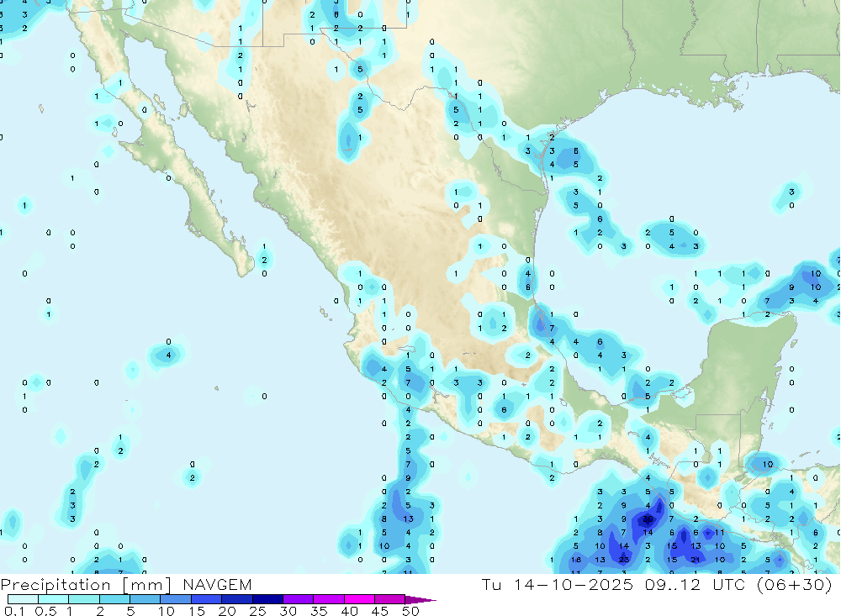Pick the 10–15 mm legend color swatch
Image resolution: width=841 pixels, height=616 pixels.
[x=176, y=599]
